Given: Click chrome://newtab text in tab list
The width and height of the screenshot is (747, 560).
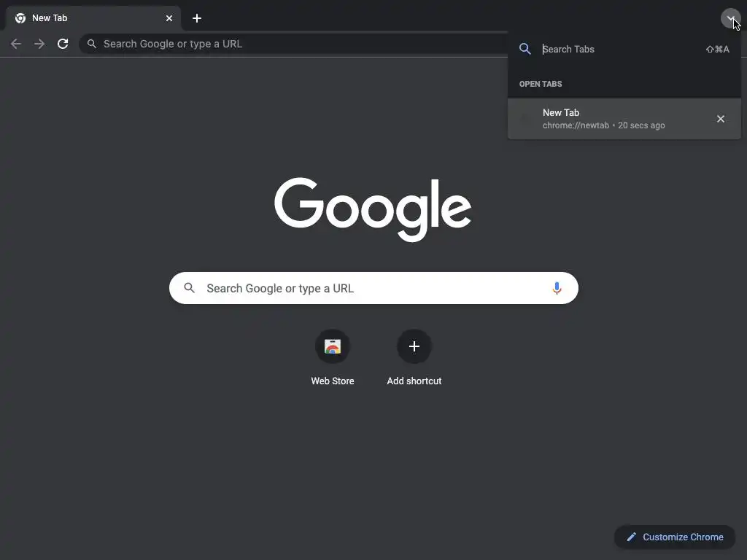Looking at the screenshot, I should pyautogui.click(x=576, y=125).
